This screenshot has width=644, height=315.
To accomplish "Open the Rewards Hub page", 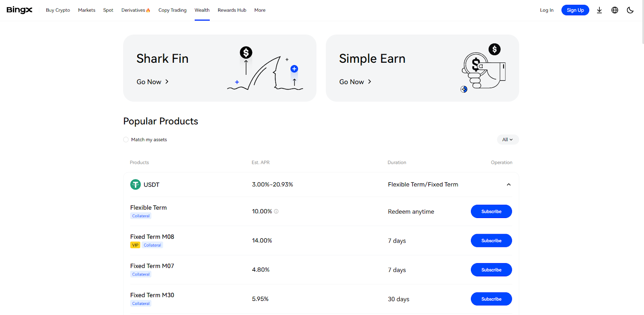I will (x=232, y=10).
